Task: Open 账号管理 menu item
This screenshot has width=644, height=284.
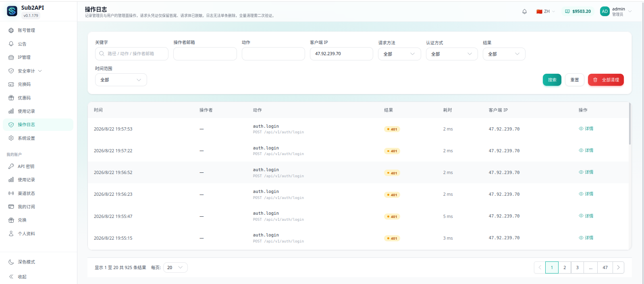Action: [x=38, y=30]
